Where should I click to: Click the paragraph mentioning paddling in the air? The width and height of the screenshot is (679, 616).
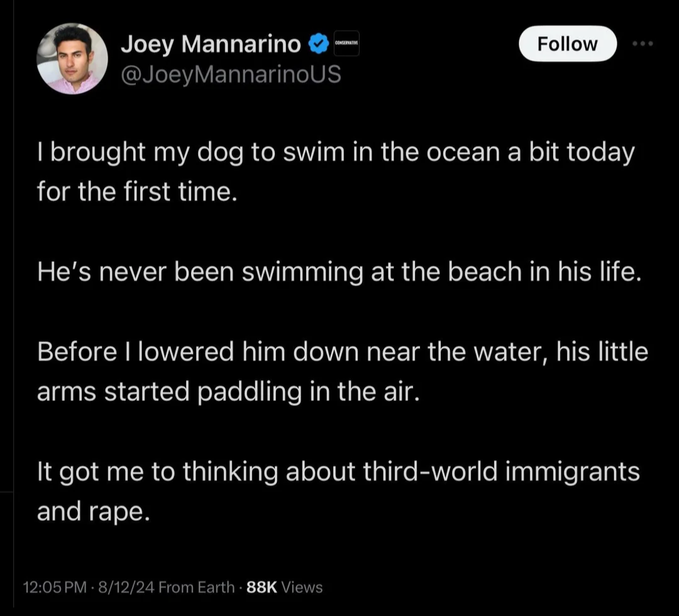tap(343, 371)
